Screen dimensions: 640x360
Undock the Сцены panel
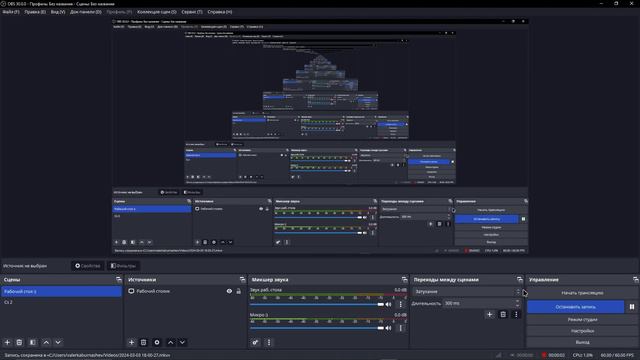(119, 280)
